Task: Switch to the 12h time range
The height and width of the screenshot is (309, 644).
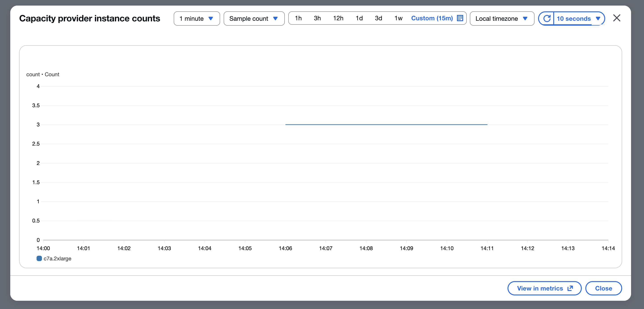Action: (338, 18)
